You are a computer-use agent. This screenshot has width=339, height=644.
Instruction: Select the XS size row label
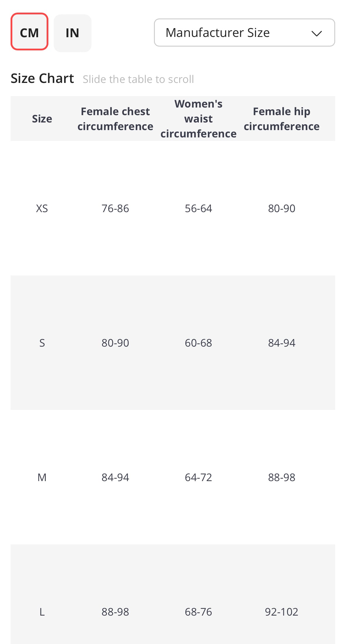point(42,208)
